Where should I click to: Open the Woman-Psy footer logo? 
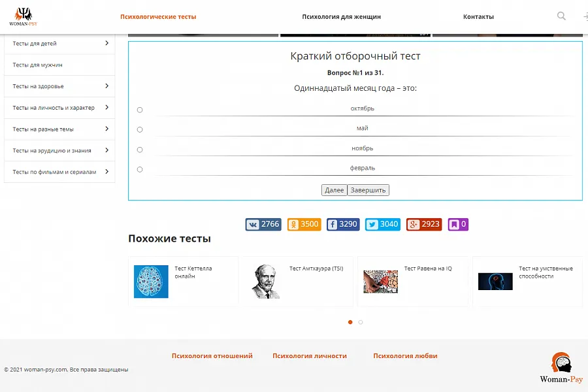[x=561, y=368]
